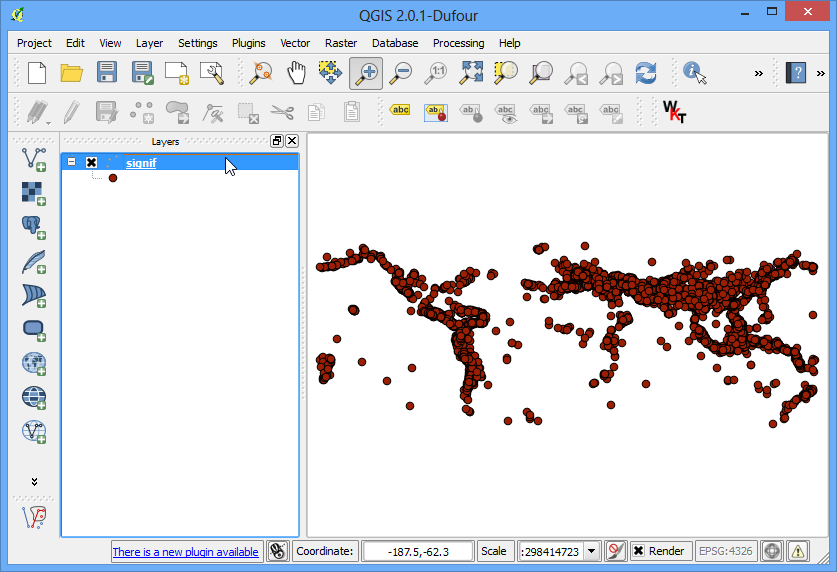Open the Settings menu

198,43
